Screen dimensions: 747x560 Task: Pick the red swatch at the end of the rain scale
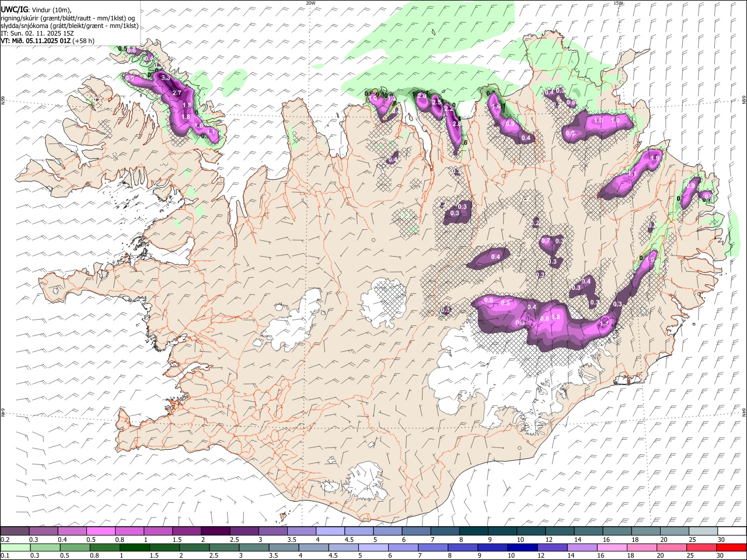click(x=731, y=547)
